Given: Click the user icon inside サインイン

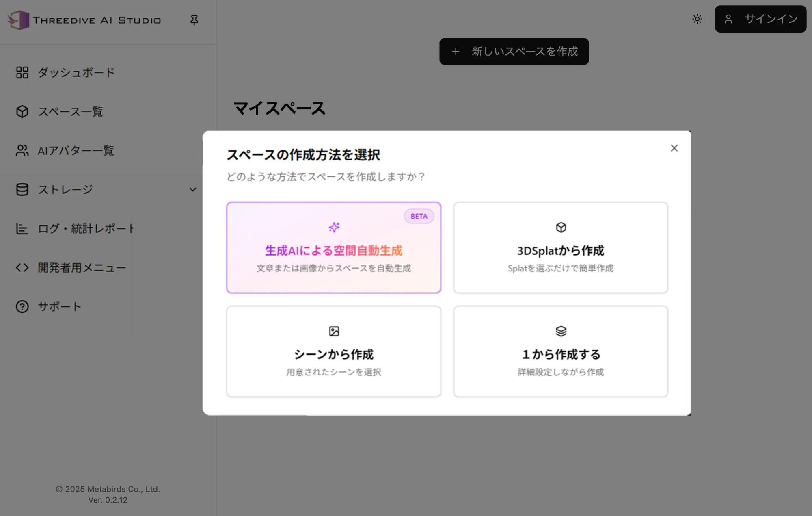Looking at the screenshot, I should tap(728, 19).
